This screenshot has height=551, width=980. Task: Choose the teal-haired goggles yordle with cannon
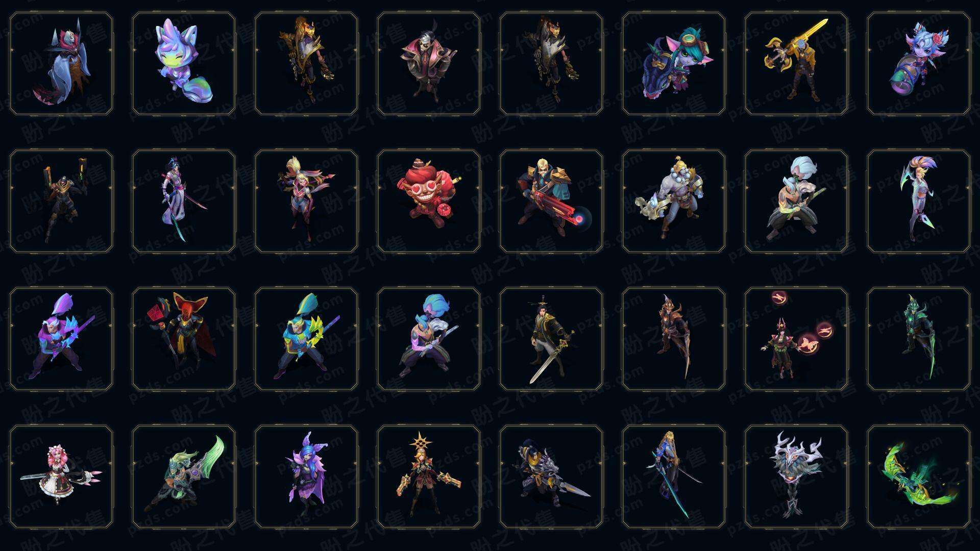(674, 64)
